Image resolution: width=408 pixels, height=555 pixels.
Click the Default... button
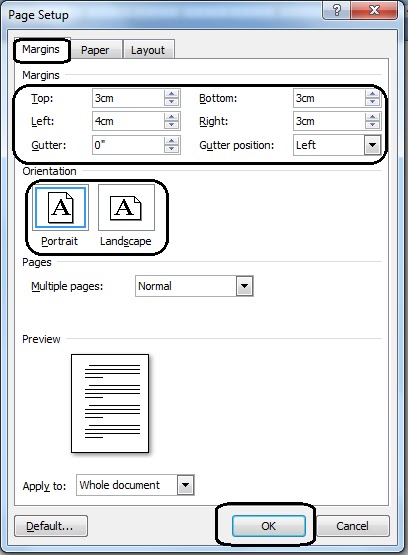[51, 526]
